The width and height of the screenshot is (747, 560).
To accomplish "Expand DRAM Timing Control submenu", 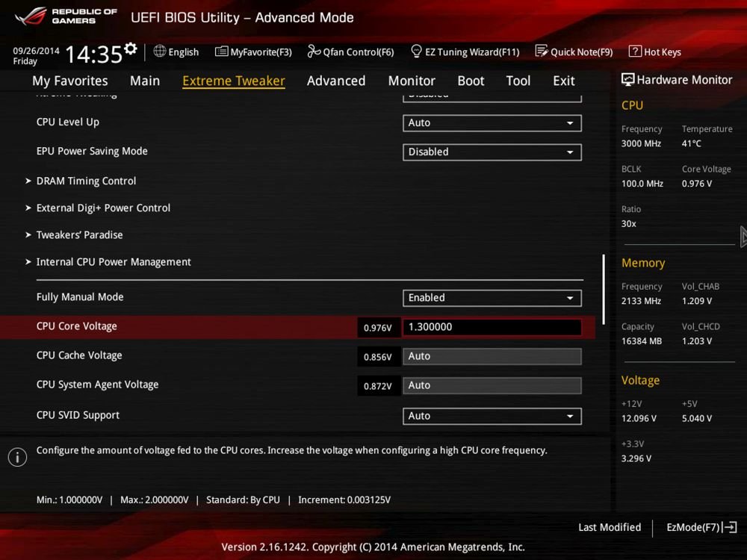I will pyautogui.click(x=86, y=181).
